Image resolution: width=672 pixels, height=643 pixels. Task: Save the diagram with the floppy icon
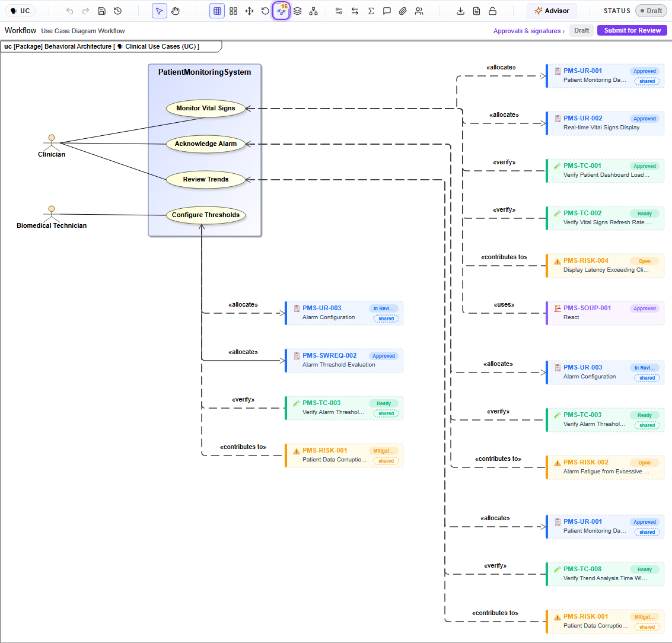tap(101, 11)
